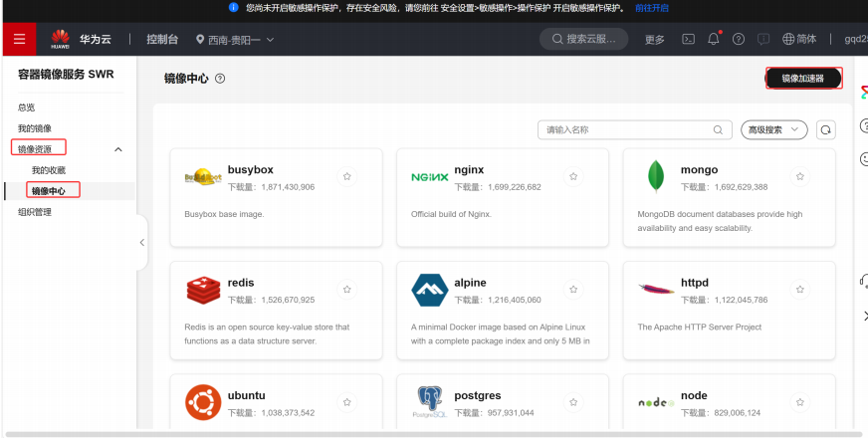Click the Apache httpd feather logo
Viewport: 868px width, 438px height.
tap(656, 289)
